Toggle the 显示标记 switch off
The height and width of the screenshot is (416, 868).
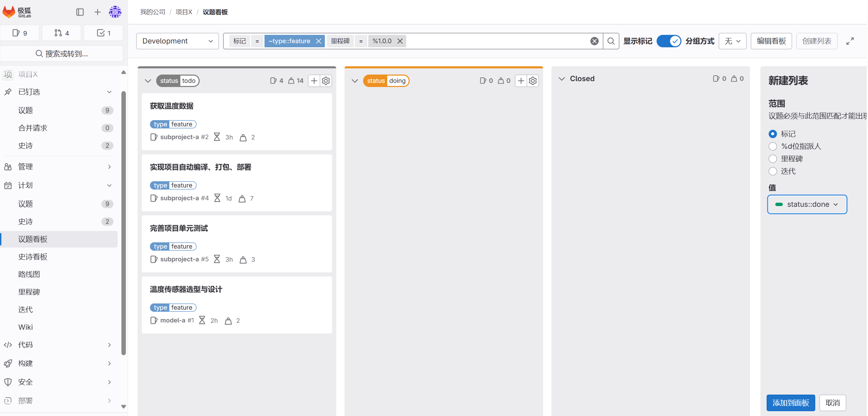[x=668, y=41]
